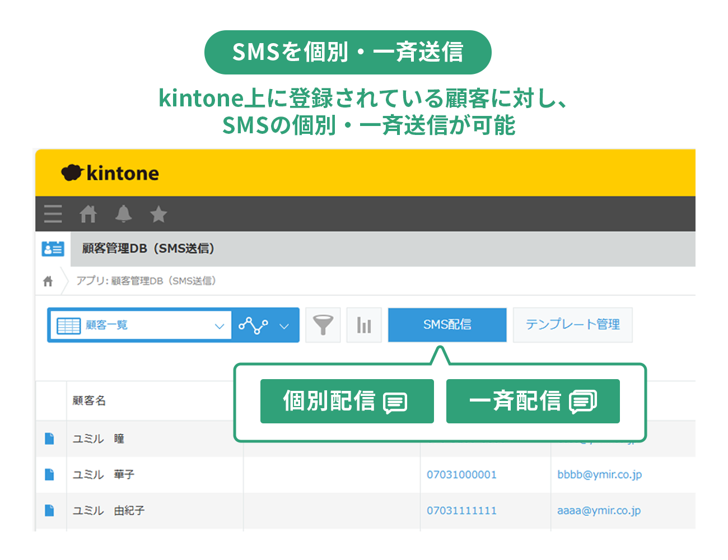Click the bar chart icon next to the filter
This screenshot has height=560, width=728.
coord(364,325)
